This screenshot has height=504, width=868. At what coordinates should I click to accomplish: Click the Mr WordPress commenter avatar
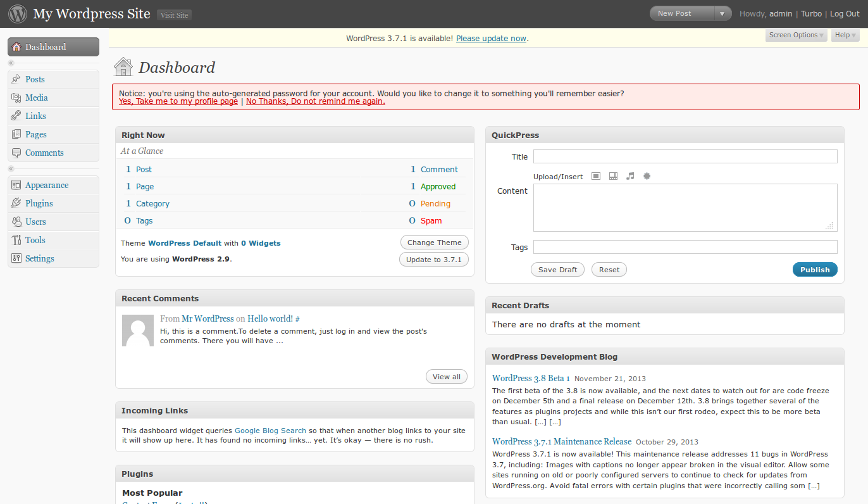coord(137,331)
